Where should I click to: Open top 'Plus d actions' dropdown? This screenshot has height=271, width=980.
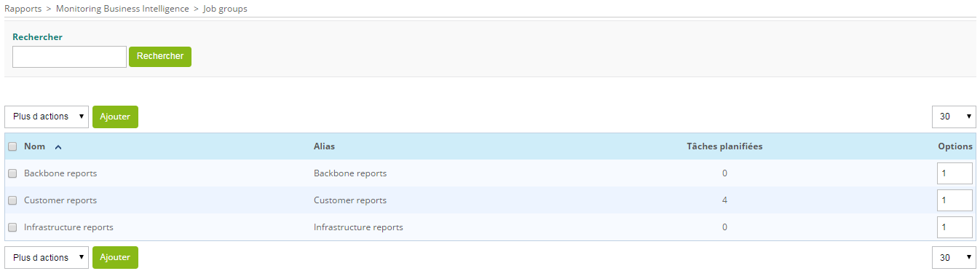(x=47, y=117)
